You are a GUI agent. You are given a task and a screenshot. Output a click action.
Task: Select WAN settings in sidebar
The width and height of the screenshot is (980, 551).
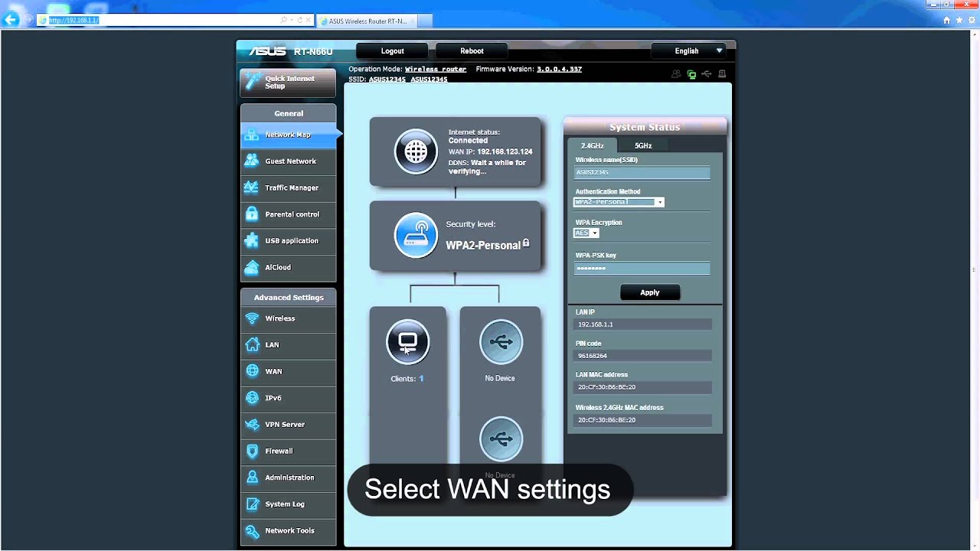point(288,371)
